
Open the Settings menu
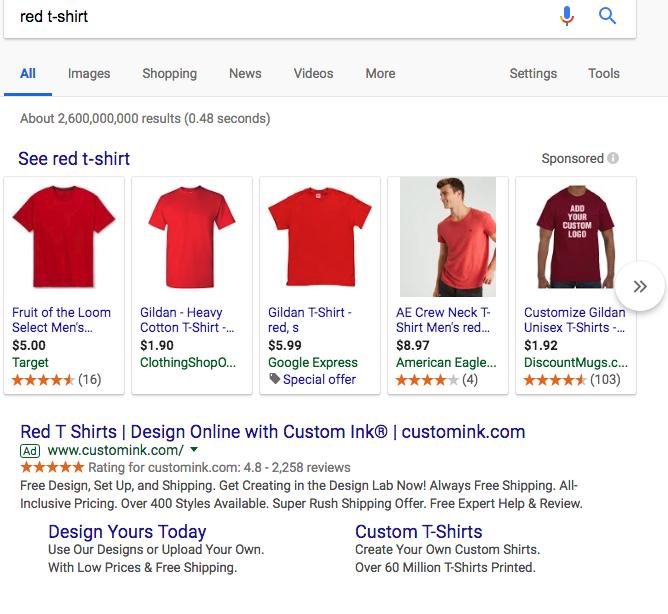click(x=533, y=73)
